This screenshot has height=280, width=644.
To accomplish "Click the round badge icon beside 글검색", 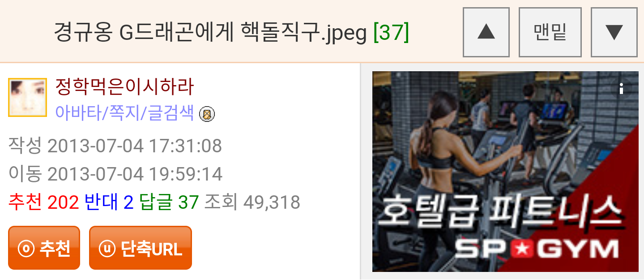I will point(207,115).
